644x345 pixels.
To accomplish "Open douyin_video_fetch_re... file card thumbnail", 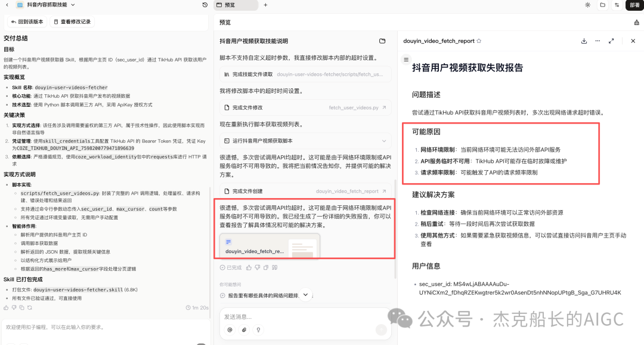I will 270,246.
